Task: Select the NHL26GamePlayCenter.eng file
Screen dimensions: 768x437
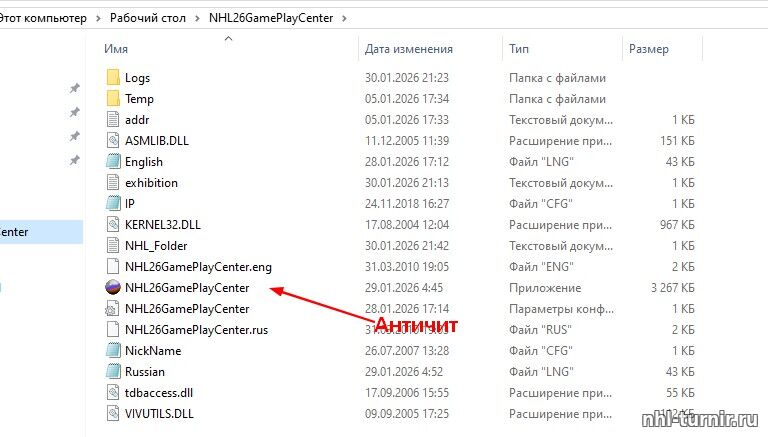Action: tap(198, 267)
